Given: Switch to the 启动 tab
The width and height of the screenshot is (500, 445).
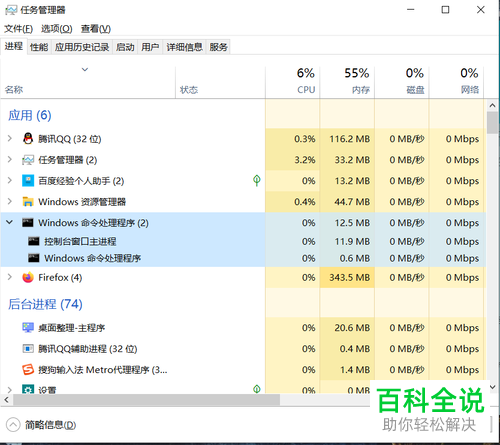Looking at the screenshot, I should click(125, 47).
